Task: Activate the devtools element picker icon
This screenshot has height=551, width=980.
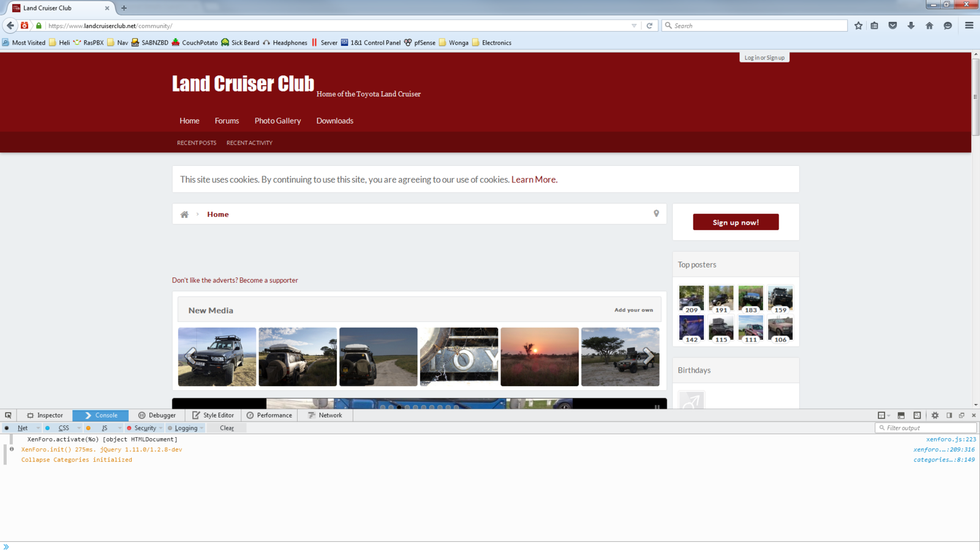Action: pos(8,415)
